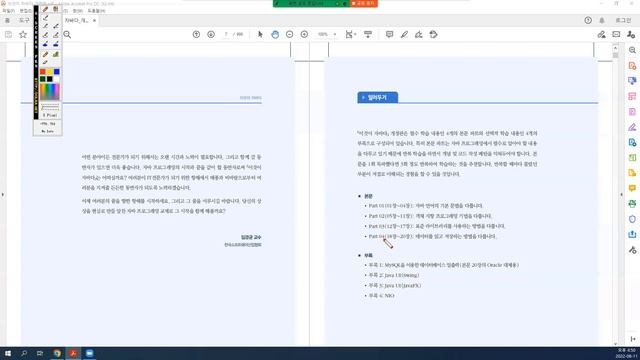This screenshot has width=640, height=360.
Task: Open More Tools wrench icon at bottom of pane
Action: point(632,250)
